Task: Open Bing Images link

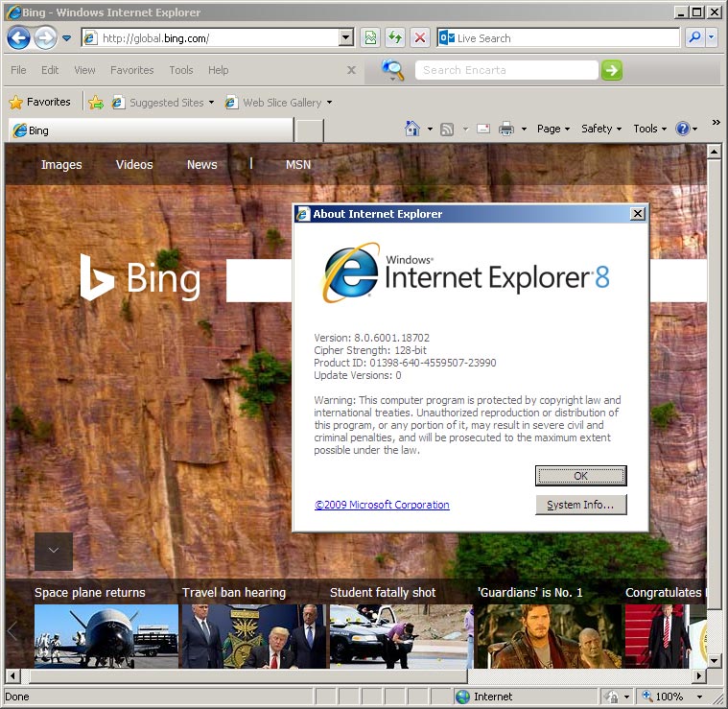Action: point(61,165)
